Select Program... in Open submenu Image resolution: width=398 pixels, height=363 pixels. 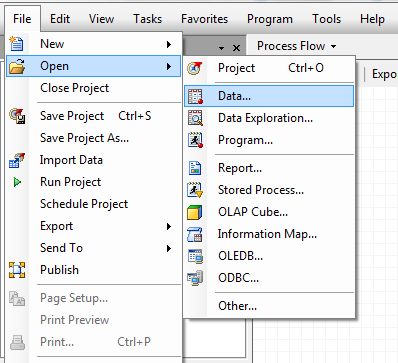269,140
